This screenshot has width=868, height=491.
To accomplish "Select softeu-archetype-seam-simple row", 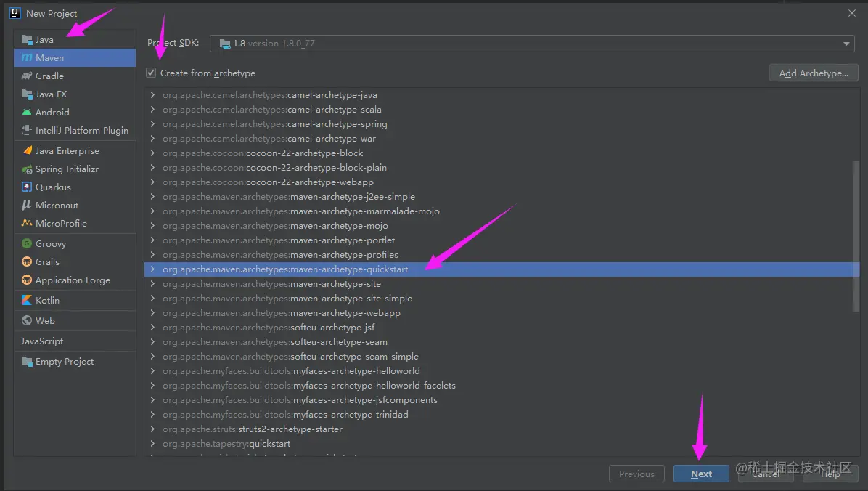I will point(501,357).
